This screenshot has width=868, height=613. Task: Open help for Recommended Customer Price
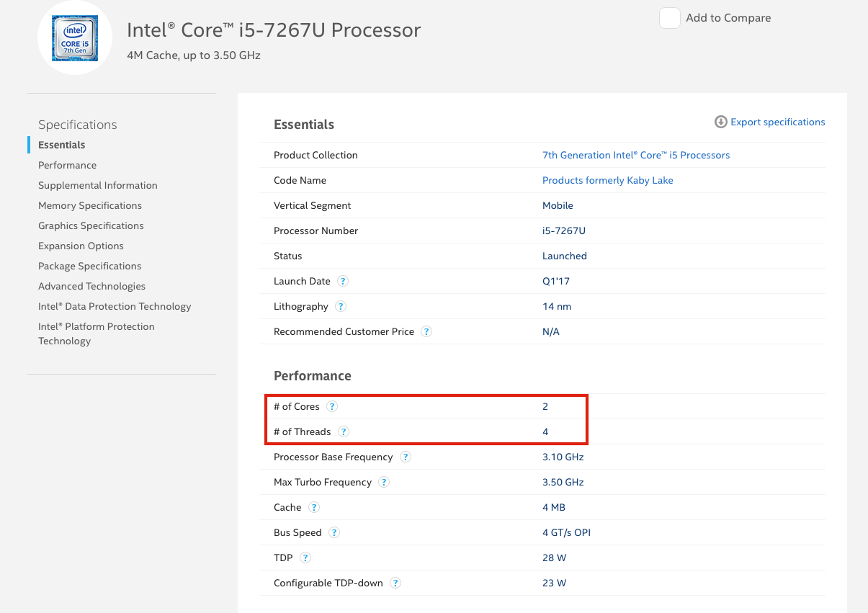pos(426,331)
